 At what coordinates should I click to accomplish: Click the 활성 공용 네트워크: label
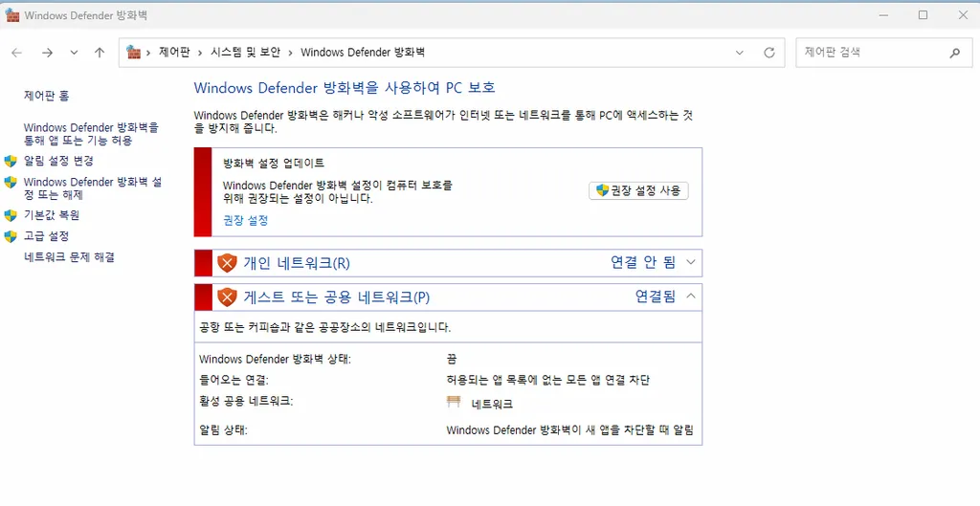coord(246,401)
